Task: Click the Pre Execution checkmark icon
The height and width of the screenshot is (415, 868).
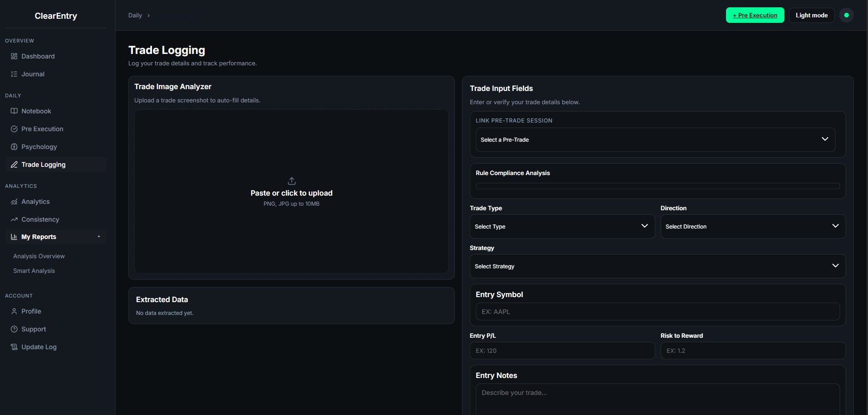Action: click(x=14, y=128)
